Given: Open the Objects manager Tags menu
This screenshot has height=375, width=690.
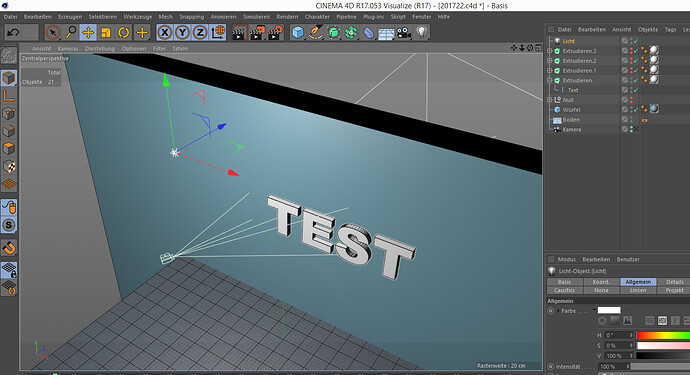Looking at the screenshot, I should [x=670, y=29].
